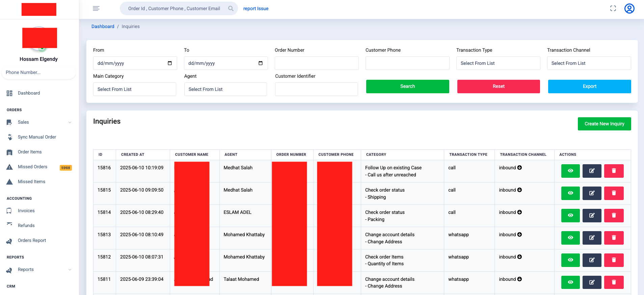Delete inquiry 15815 using trash icon

614,193
